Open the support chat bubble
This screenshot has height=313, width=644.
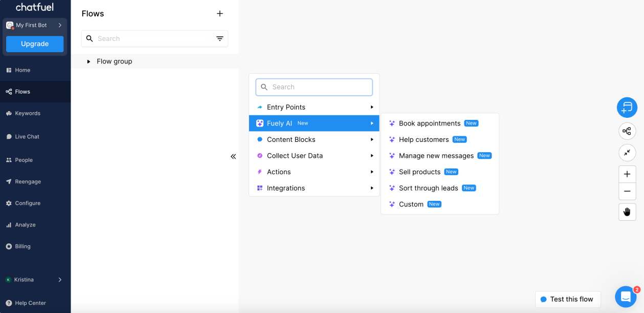pos(626,297)
